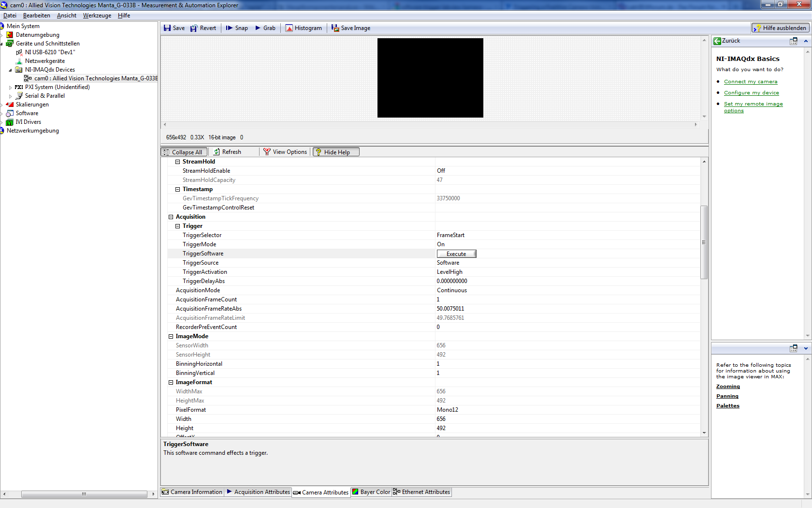Go back with the Zurück arrow icon
This screenshot has height=508, width=812.
[x=717, y=41]
